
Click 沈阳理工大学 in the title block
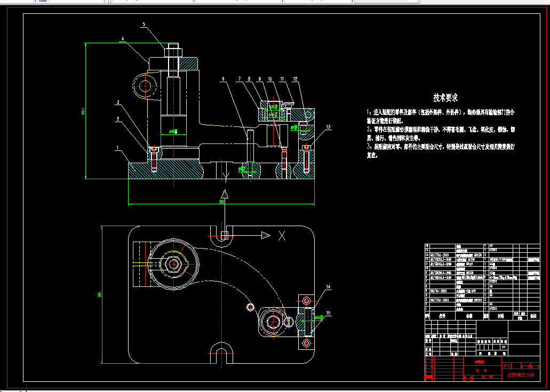[521, 375]
